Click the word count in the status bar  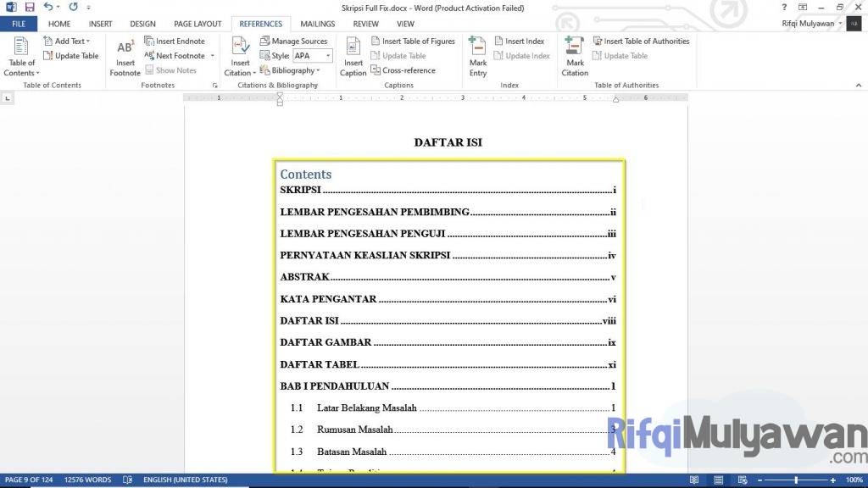click(x=87, y=480)
